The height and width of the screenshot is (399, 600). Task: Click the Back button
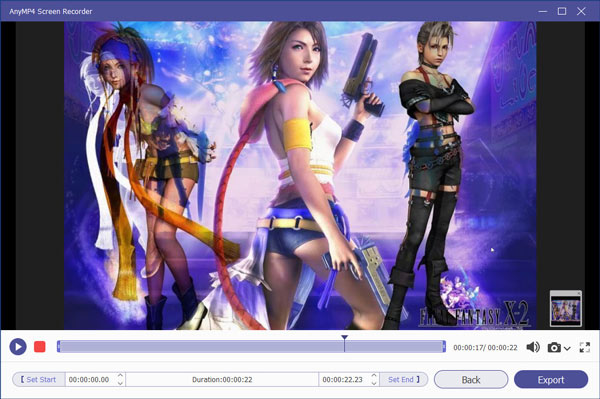471,379
